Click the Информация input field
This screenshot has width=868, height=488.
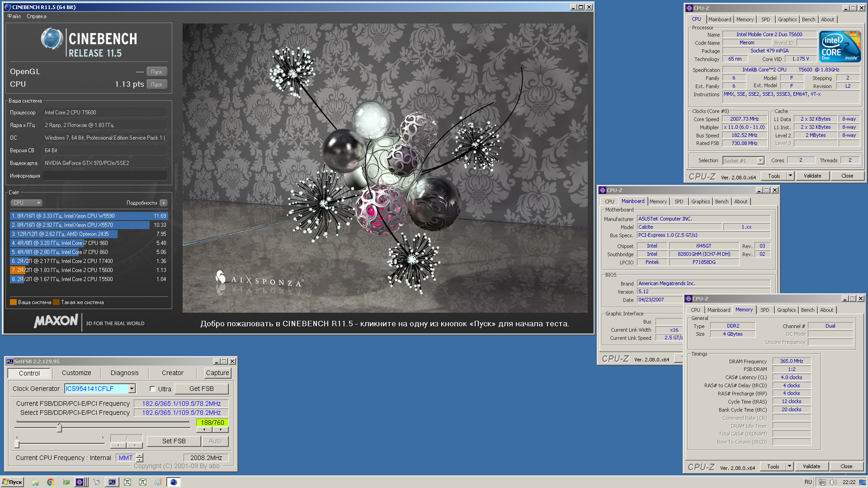point(105,176)
